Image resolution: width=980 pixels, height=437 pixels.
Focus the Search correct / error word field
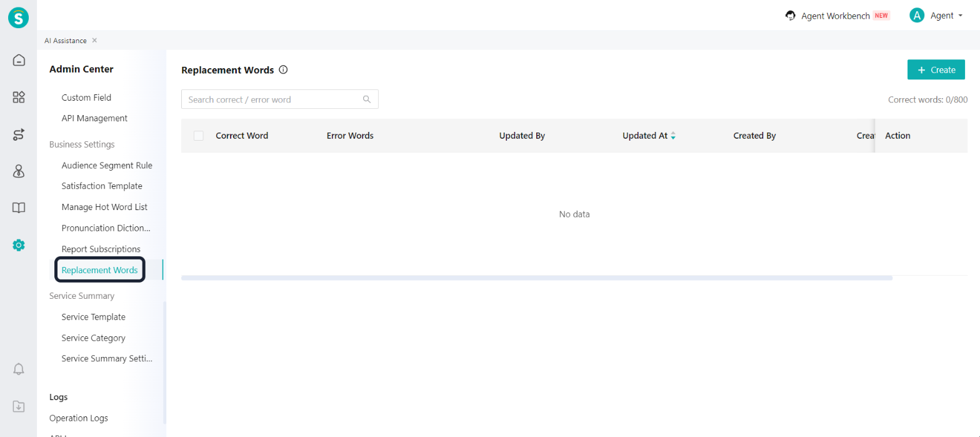point(280,99)
